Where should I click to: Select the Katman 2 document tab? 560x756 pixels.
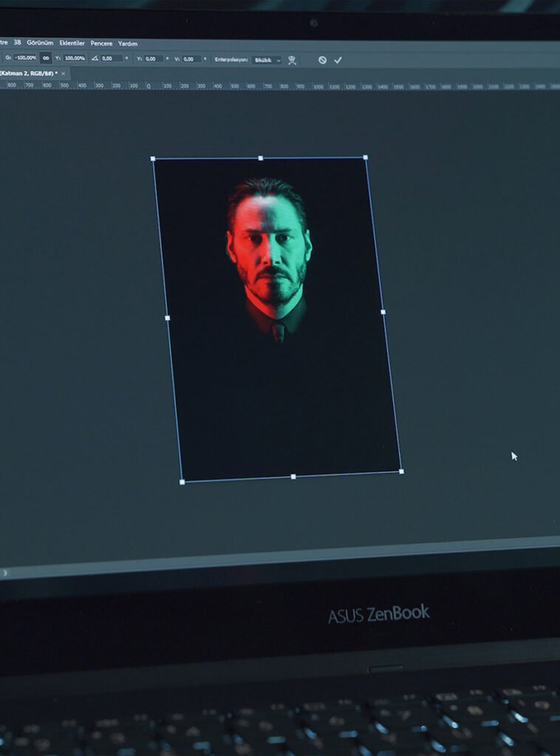pyautogui.click(x=28, y=73)
